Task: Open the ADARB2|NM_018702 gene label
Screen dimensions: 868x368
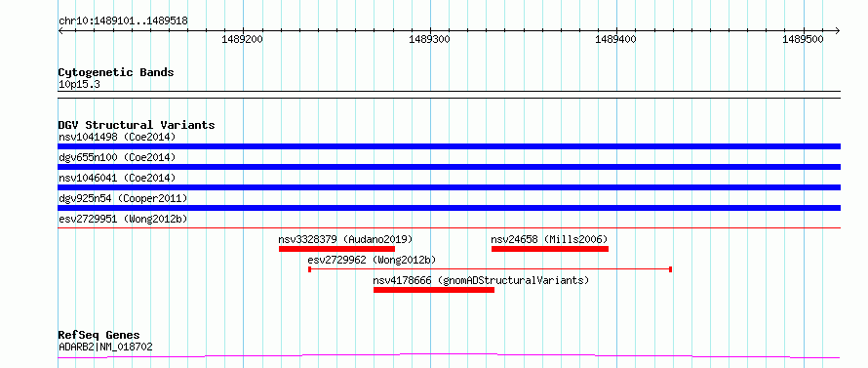Action: (x=105, y=348)
